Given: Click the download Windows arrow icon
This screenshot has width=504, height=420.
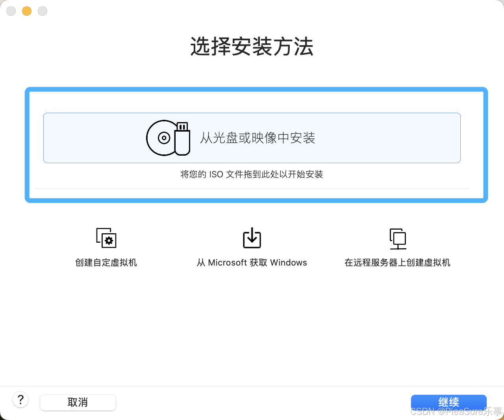Looking at the screenshot, I should pos(252,238).
